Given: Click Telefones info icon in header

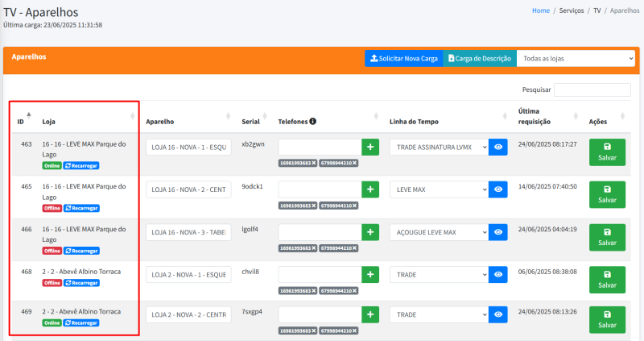Looking at the screenshot, I should 312,122.
